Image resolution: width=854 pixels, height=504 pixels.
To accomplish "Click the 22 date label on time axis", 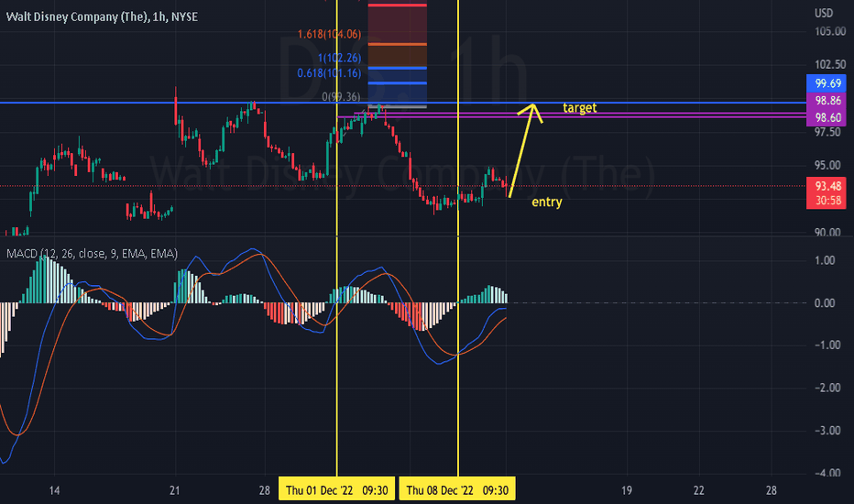I will [x=699, y=490].
